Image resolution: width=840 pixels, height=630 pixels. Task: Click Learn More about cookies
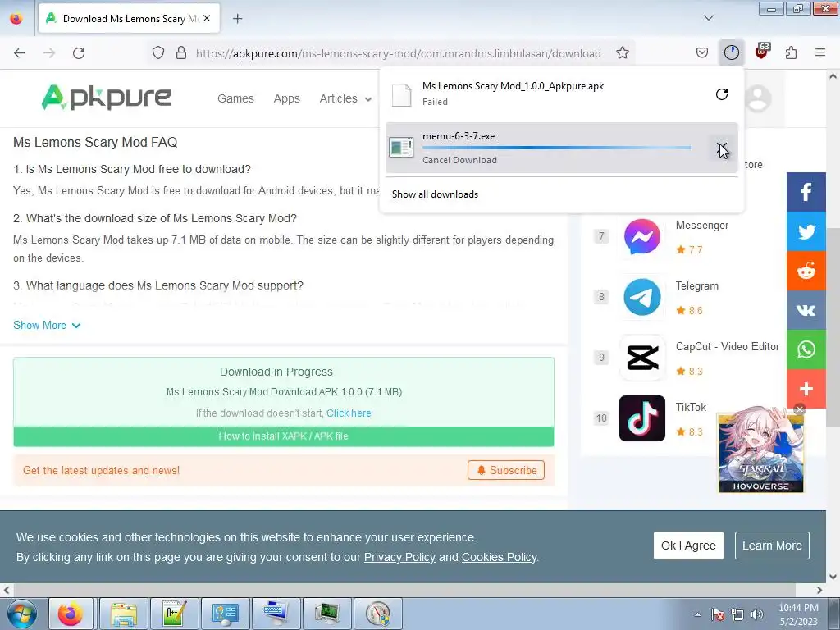tap(772, 546)
